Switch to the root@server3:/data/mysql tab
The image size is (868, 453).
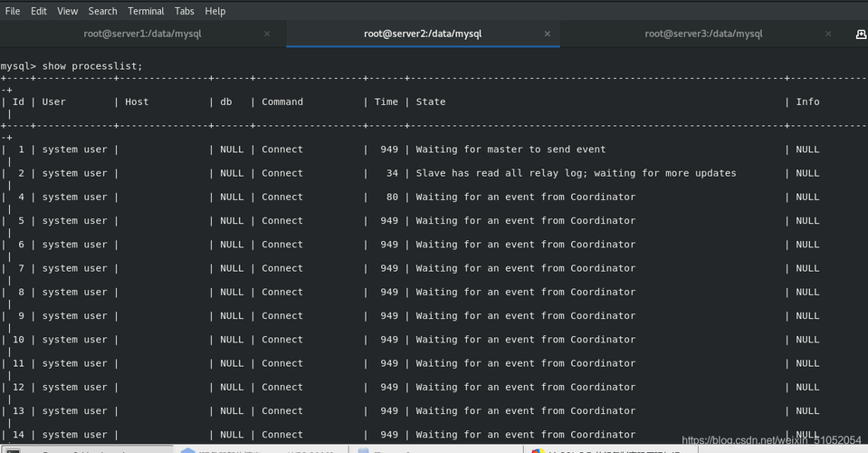pos(703,34)
